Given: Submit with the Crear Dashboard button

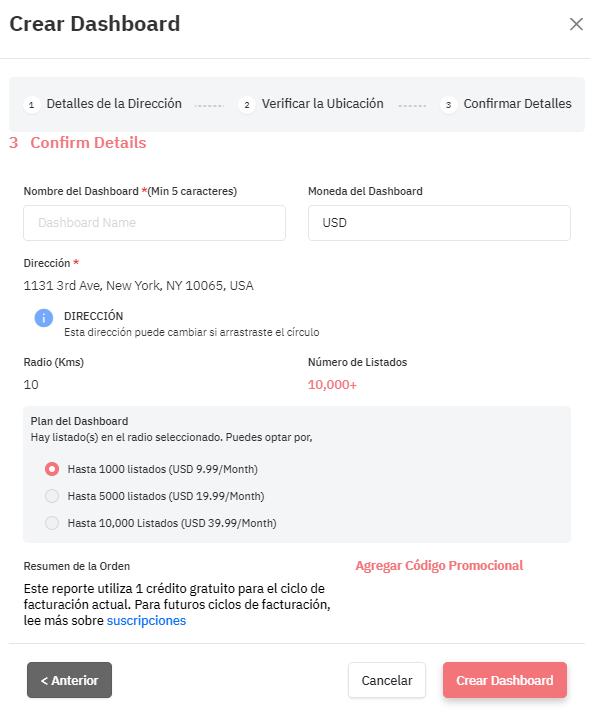Looking at the screenshot, I should point(505,680).
